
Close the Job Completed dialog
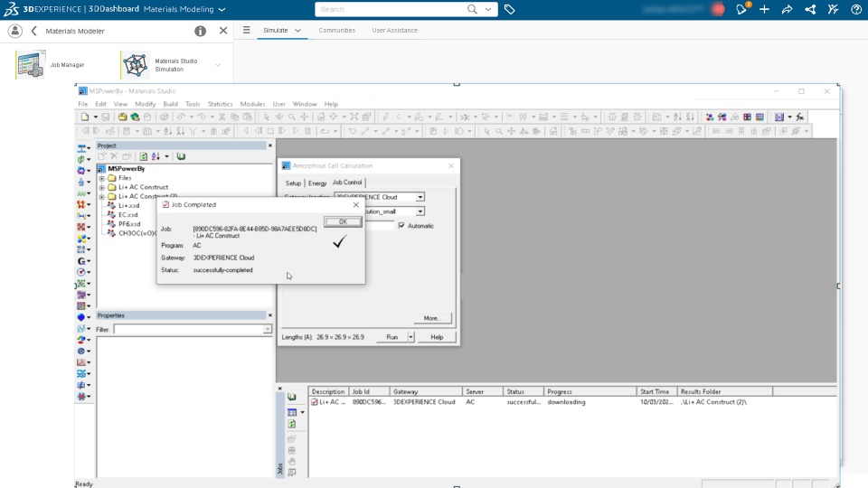356,205
